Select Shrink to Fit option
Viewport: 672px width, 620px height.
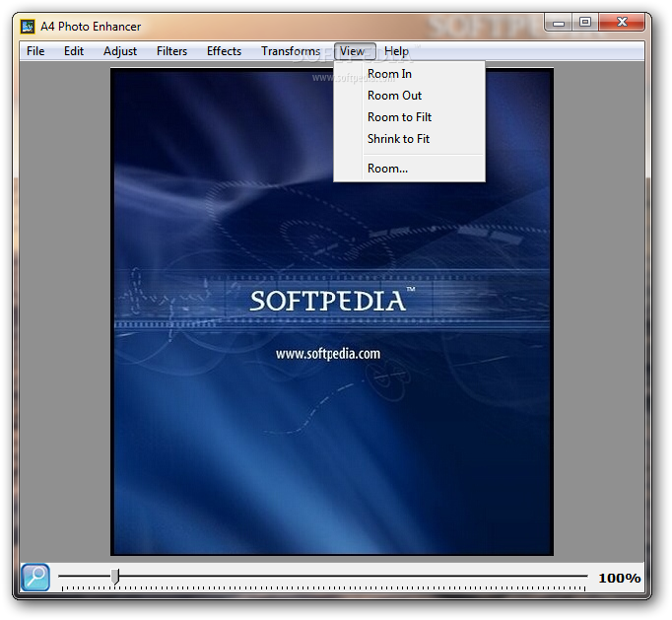tap(409, 139)
